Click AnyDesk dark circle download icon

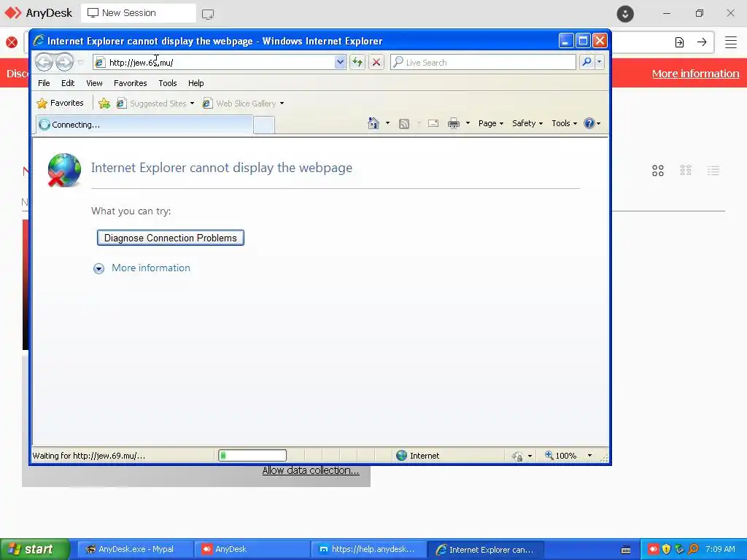click(625, 13)
